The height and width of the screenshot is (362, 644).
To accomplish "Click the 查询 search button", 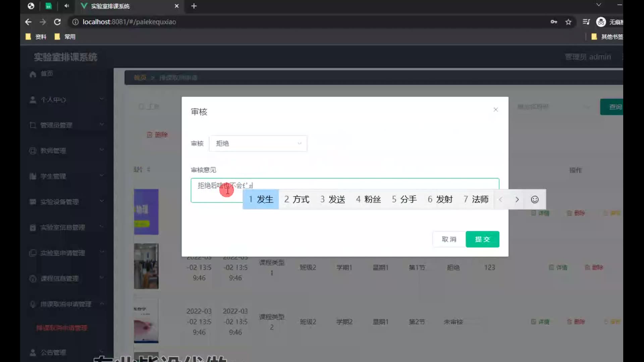I will coord(612,107).
